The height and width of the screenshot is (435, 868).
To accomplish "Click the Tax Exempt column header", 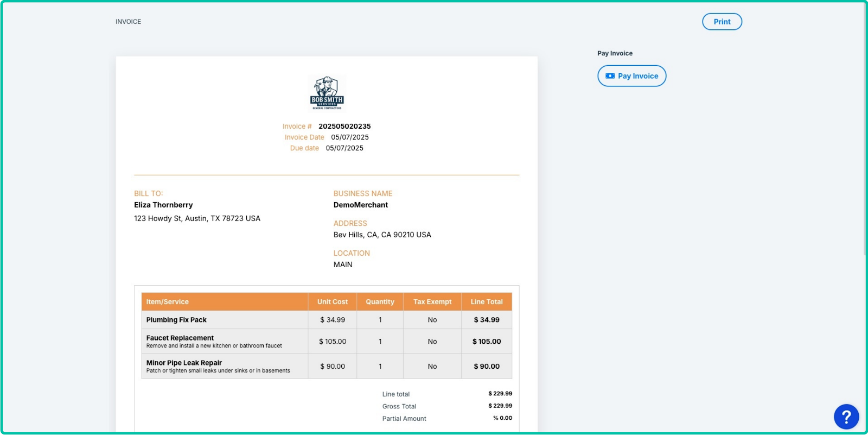I will pyautogui.click(x=432, y=302).
